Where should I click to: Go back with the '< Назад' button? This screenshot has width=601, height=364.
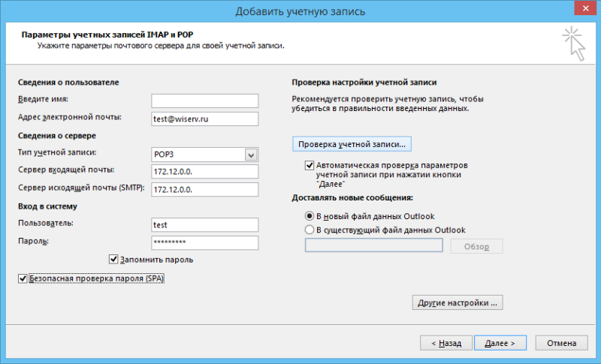445,342
